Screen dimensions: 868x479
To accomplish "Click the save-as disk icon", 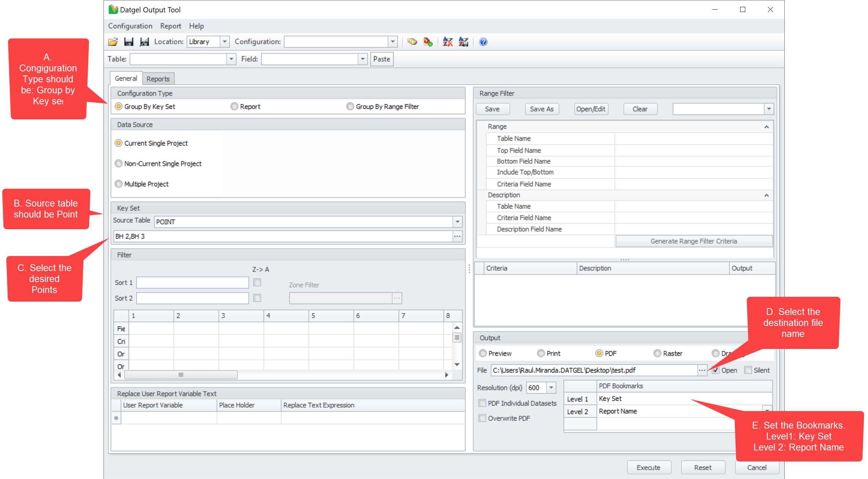I will pyautogui.click(x=144, y=42).
